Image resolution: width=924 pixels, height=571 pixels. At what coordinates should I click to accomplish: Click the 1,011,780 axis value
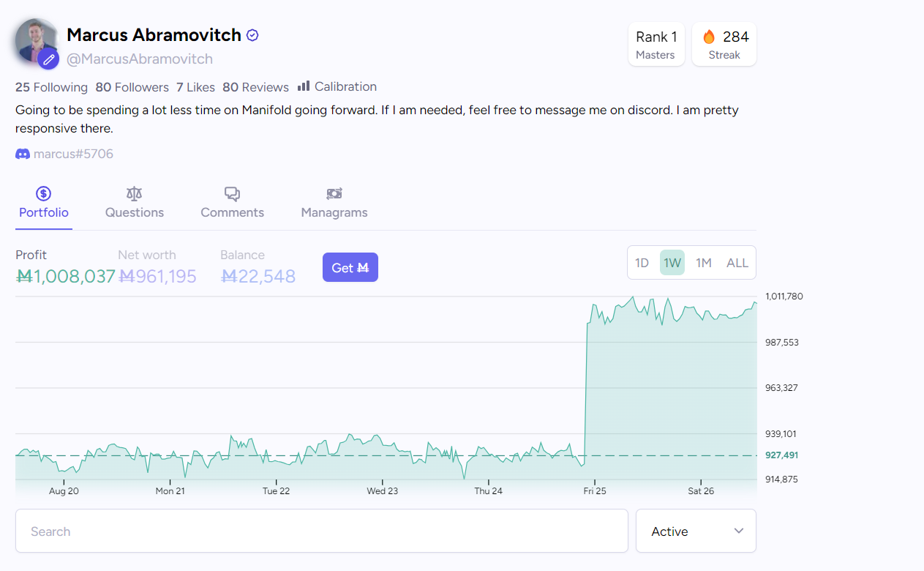pyautogui.click(x=784, y=296)
